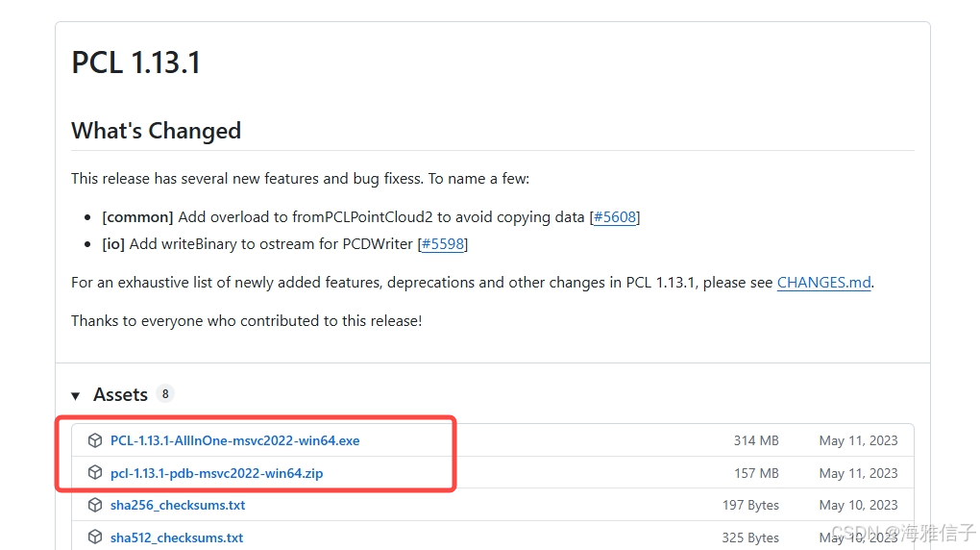Click the 197 Bytes size text
The image size is (980, 550).
point(750,505)
